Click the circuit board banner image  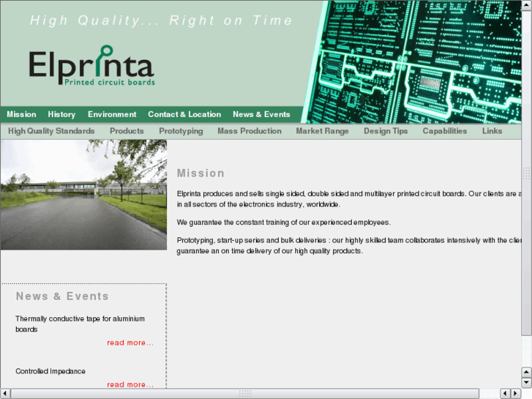point(412,61)
